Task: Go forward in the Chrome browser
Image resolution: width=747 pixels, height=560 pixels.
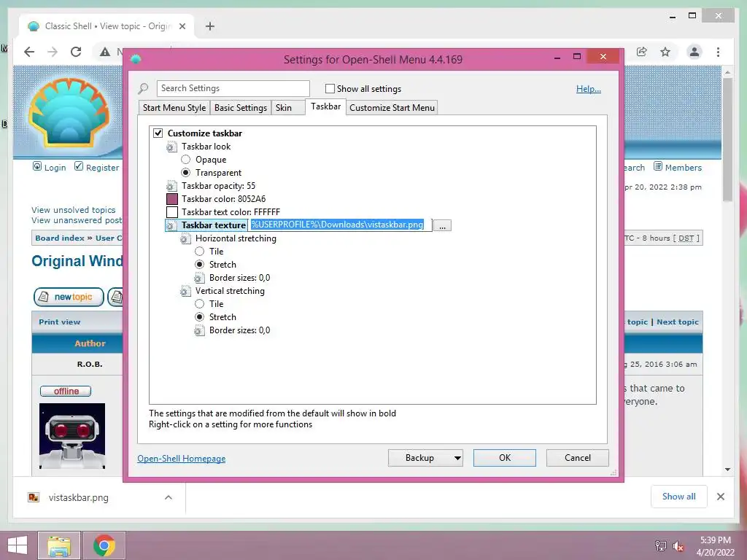Action: [53, 52]
